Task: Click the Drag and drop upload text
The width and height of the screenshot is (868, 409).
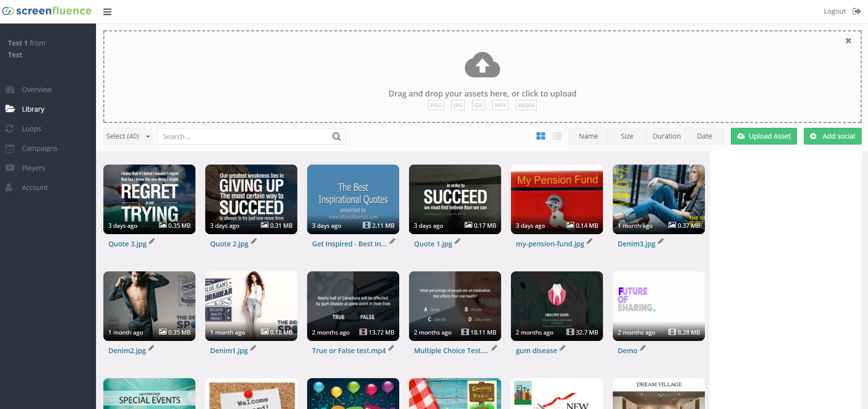Action: [482, 94]
